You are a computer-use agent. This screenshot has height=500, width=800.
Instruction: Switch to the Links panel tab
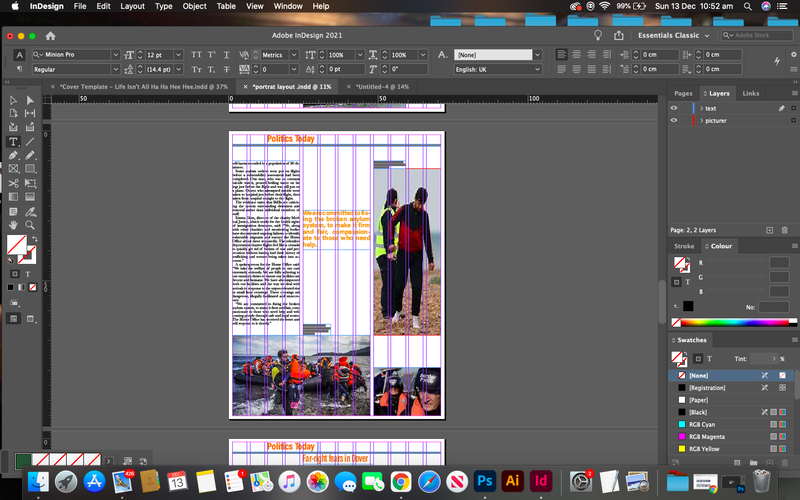click(751, 93)
